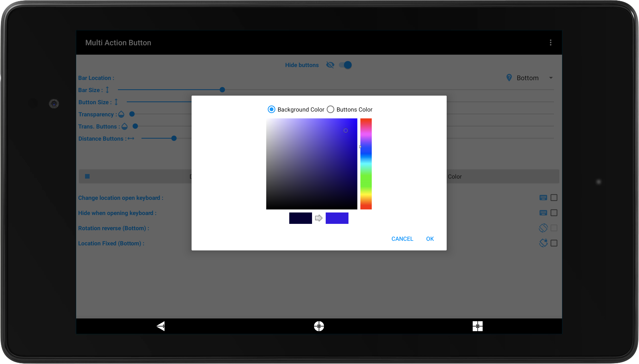
Task: Tap the square grid recents icon
Action: (477, 326)
